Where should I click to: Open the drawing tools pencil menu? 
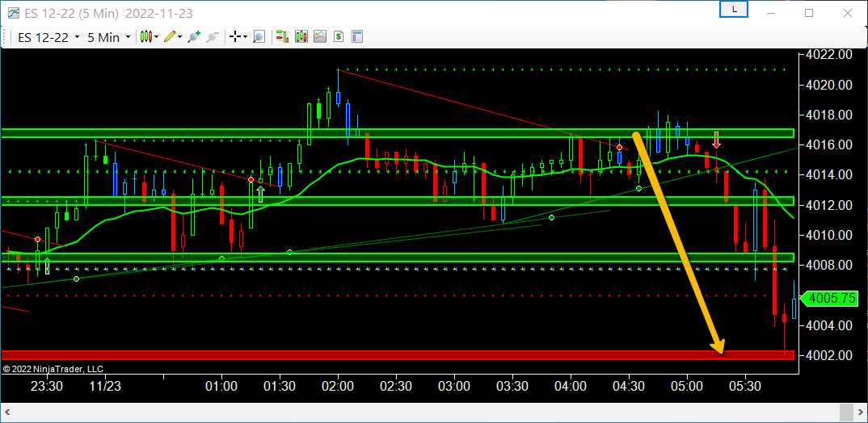[173, 37]
